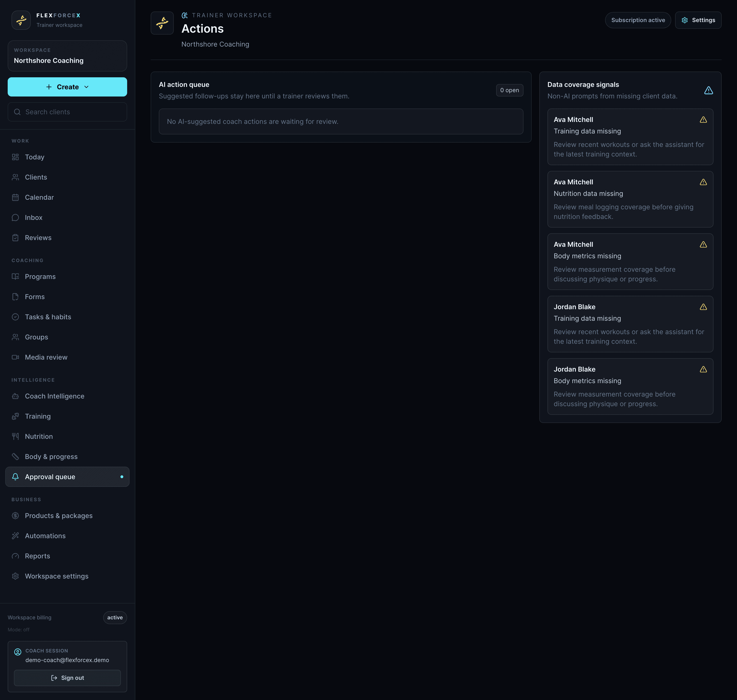The width and height of the screenshot is (737, 700).
Task: Click warning icon on Ava Mitchell training card
Action: [x=703, y=120]
